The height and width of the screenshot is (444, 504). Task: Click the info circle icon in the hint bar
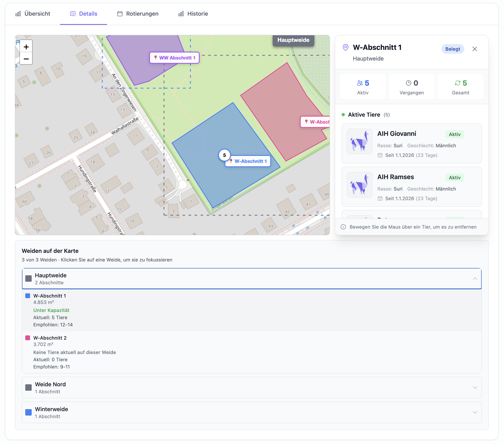343,227
